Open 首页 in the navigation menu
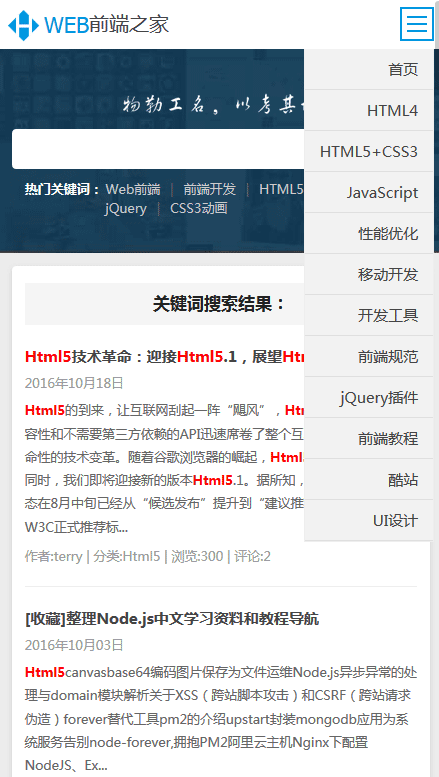Viewport: 439px width, 777px height. [x=369, y=69]
